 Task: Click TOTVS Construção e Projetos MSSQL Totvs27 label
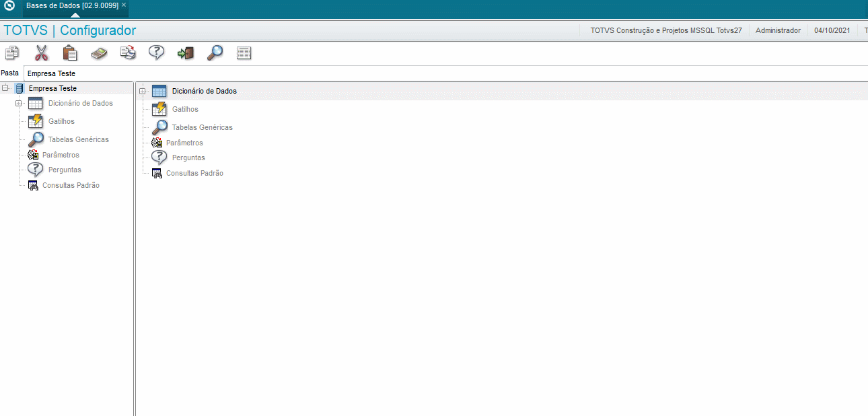point(666,30)
